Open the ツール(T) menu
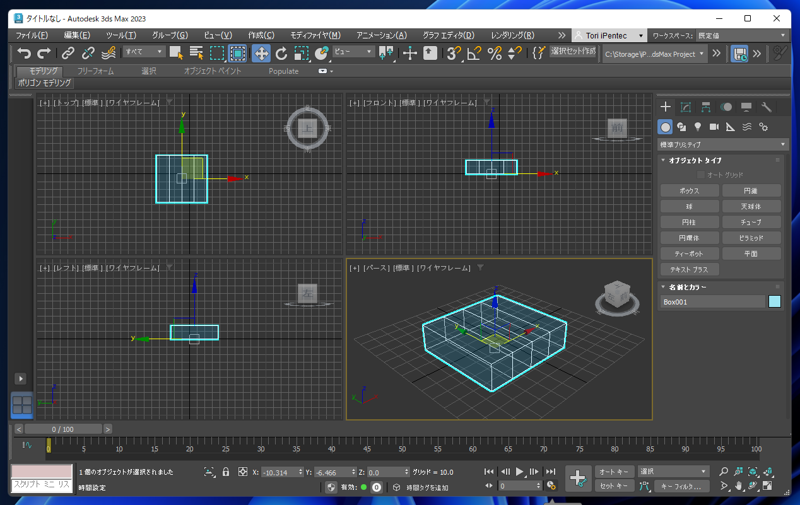Viewport: 800px width, 505px height. [x=121, y=35]
